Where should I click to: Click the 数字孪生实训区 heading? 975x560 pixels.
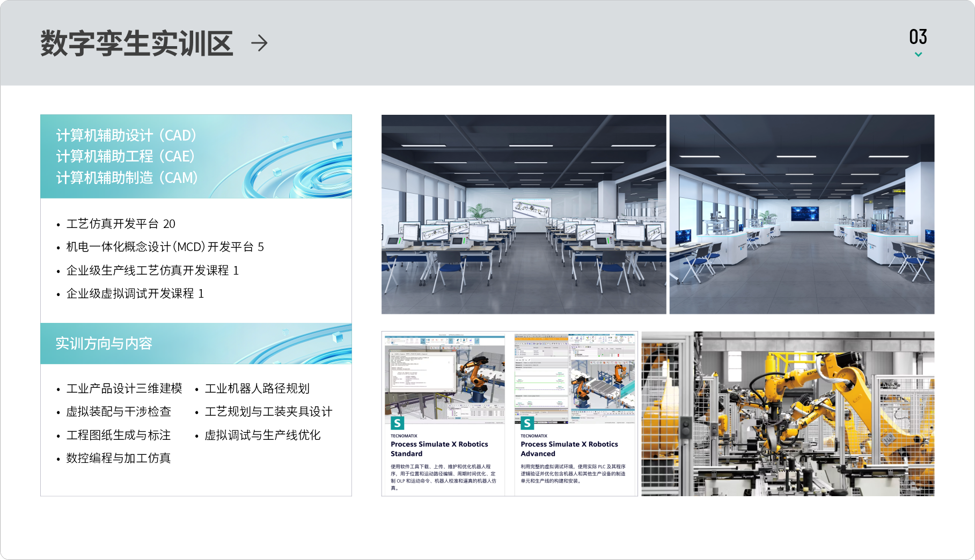[x=137, y=43]
